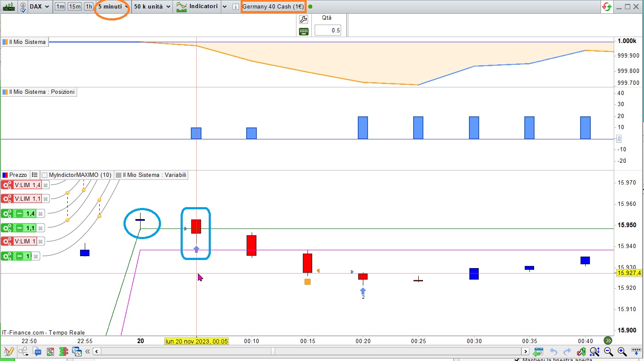Open the 5 minuti timeframe dropdown
This screenshot has width=644, height=361.
click(x=113, y=6)
